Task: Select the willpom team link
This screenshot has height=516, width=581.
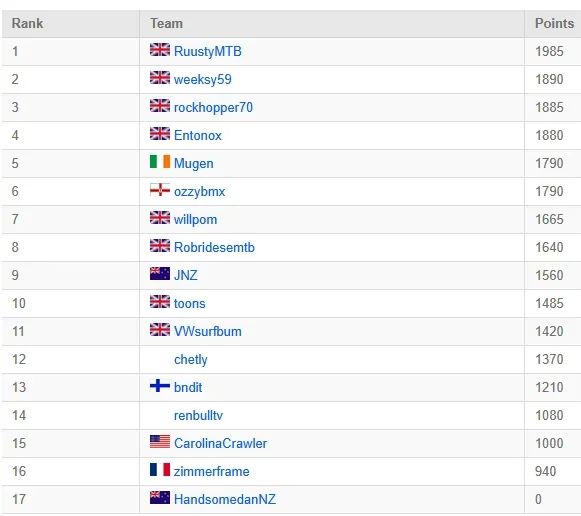Action: coord(196,219)
